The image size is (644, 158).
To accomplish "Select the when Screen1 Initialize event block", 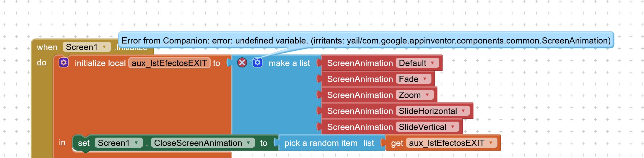I will point(47,47).
